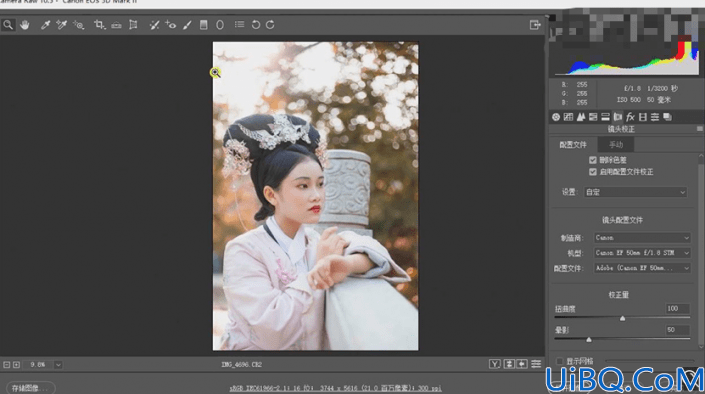Image resolution: width=705 pixels, height=394 pixels.
Task: Open the 设置 dropdown showing 自定
Action: coord(635,192)
